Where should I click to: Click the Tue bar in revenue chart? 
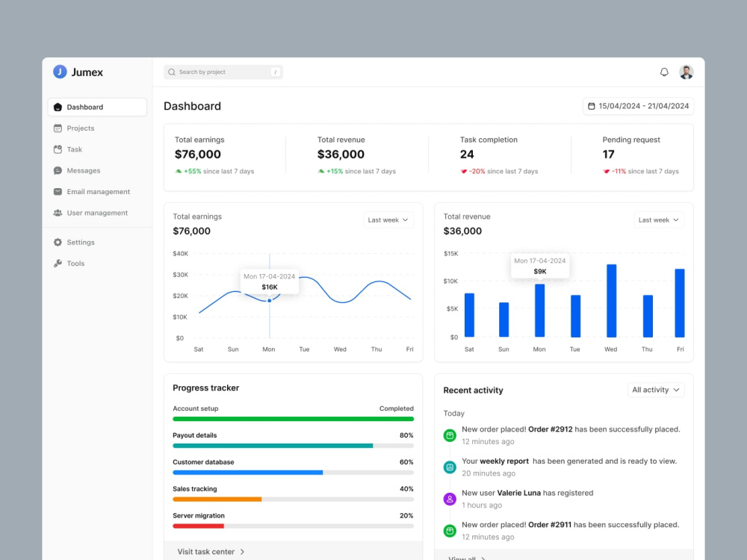pos(575,316)
